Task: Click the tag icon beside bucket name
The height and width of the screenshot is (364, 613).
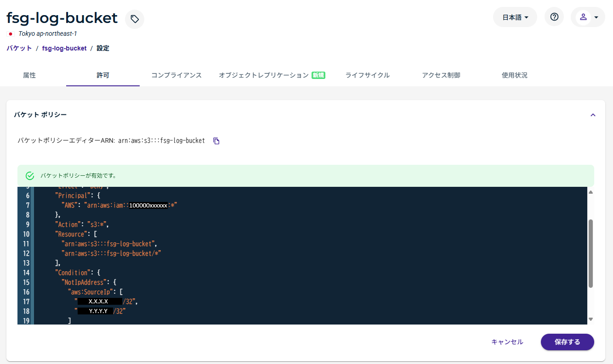Action: click(134, 19)
